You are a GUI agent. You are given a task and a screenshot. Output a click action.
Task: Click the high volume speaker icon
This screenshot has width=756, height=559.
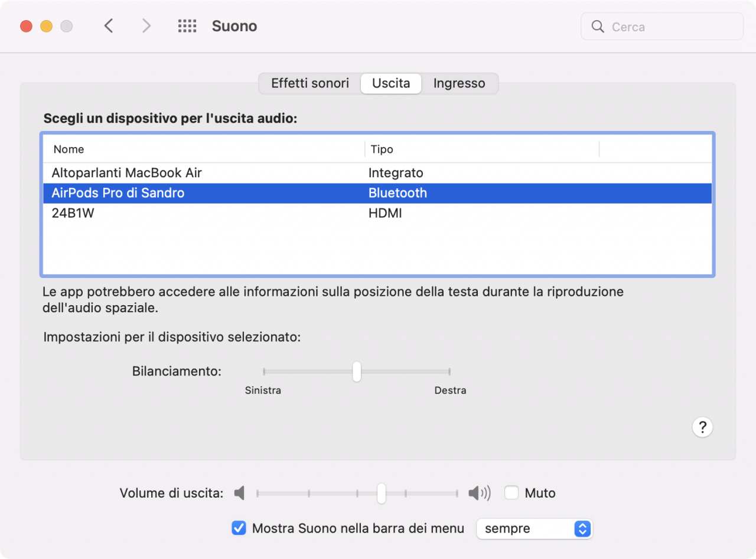(x=479, y=493)
